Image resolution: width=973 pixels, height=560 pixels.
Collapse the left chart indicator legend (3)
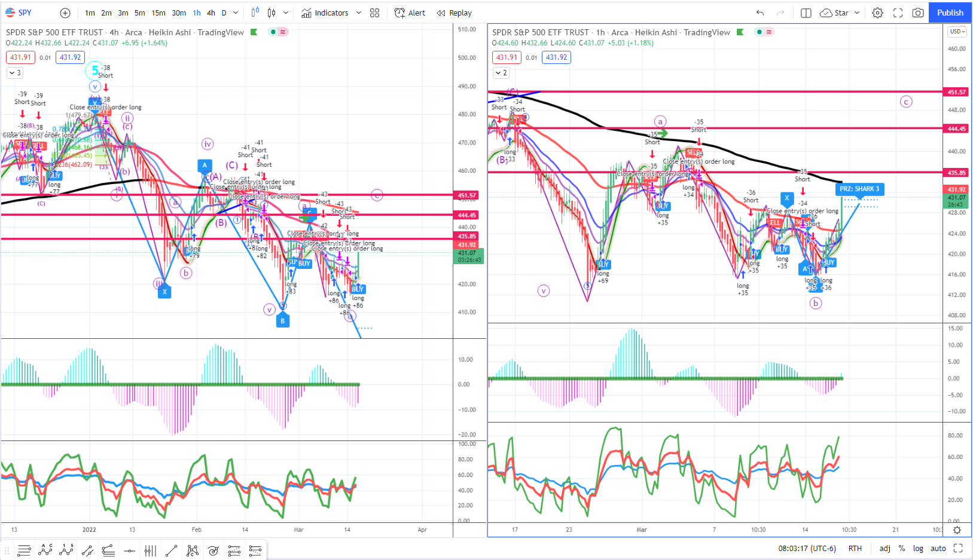[15, 73]
